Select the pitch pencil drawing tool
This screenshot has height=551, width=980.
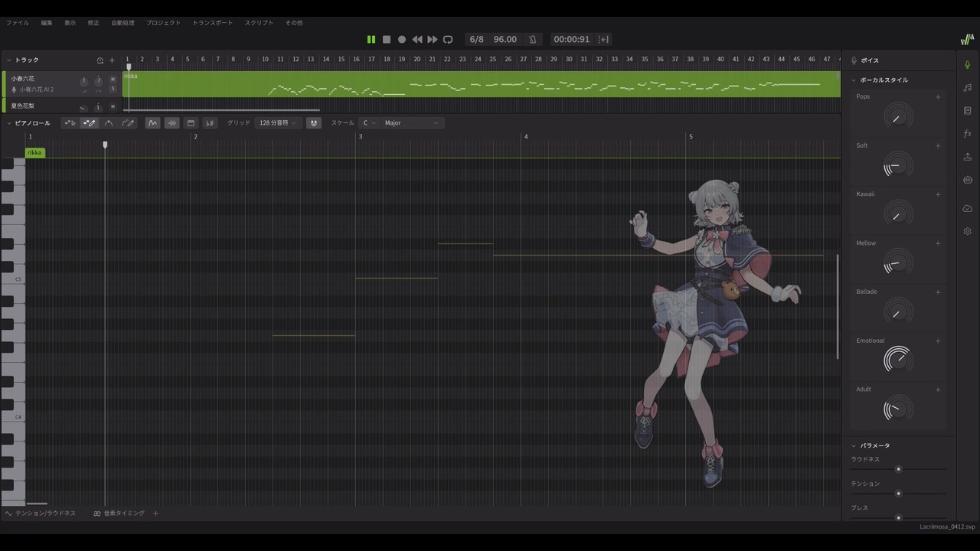tap(128, 123)
